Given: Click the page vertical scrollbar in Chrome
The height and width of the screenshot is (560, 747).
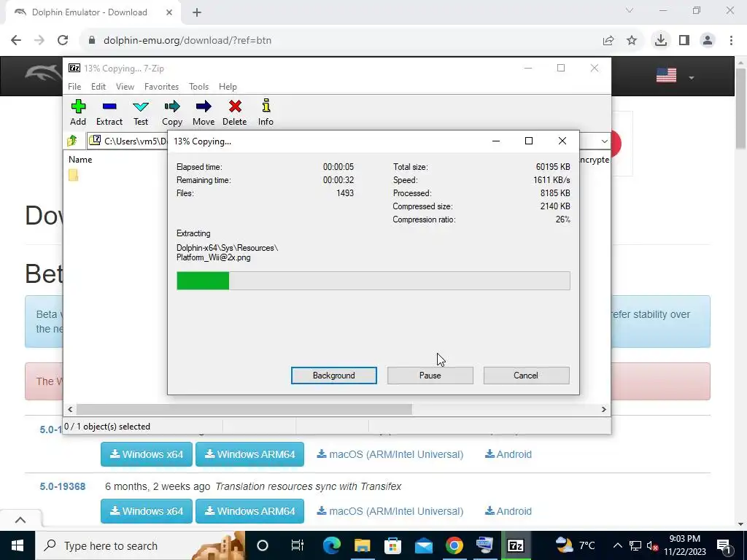Looking at the screenshot, I should [740, 108].
